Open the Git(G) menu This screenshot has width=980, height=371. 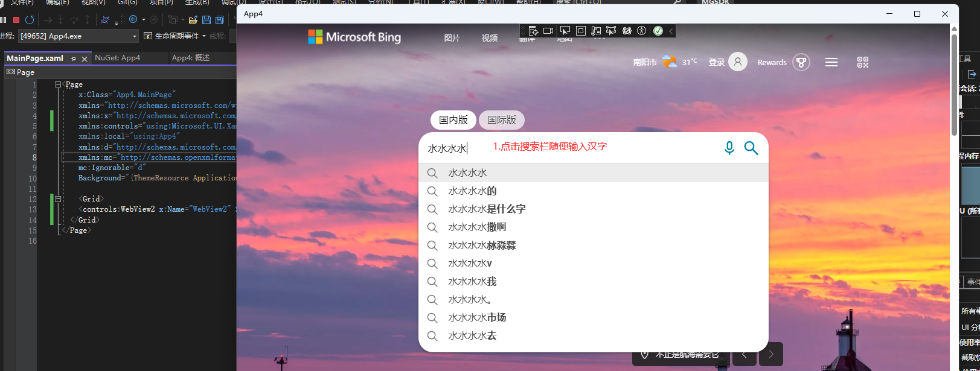pyautogui.click(x=127, y=2)
